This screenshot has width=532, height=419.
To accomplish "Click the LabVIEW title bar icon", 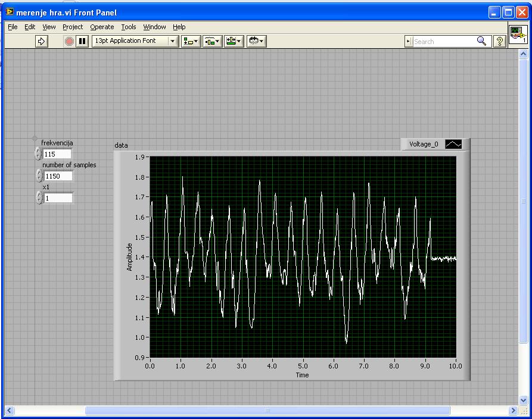I will tap(10, 12).
